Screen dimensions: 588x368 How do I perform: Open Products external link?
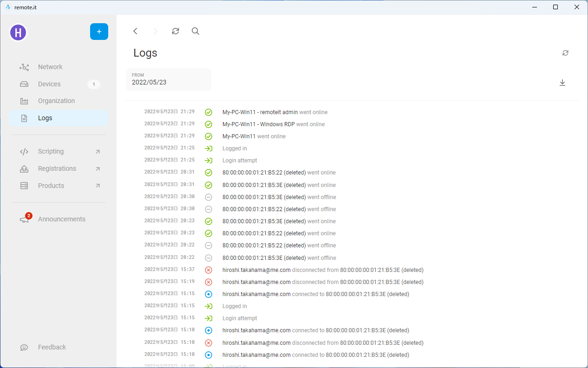coord(59,186)
